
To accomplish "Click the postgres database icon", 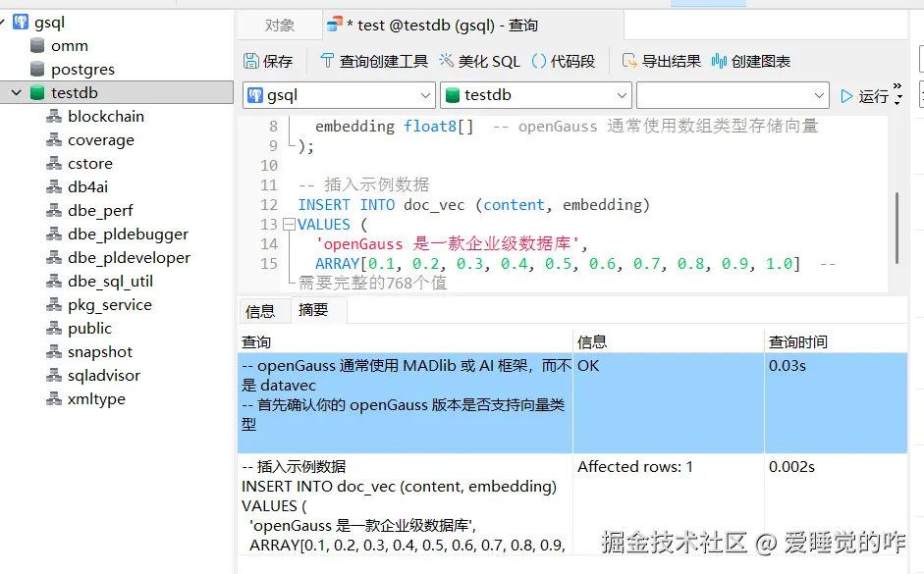I will tap(37, 69).
